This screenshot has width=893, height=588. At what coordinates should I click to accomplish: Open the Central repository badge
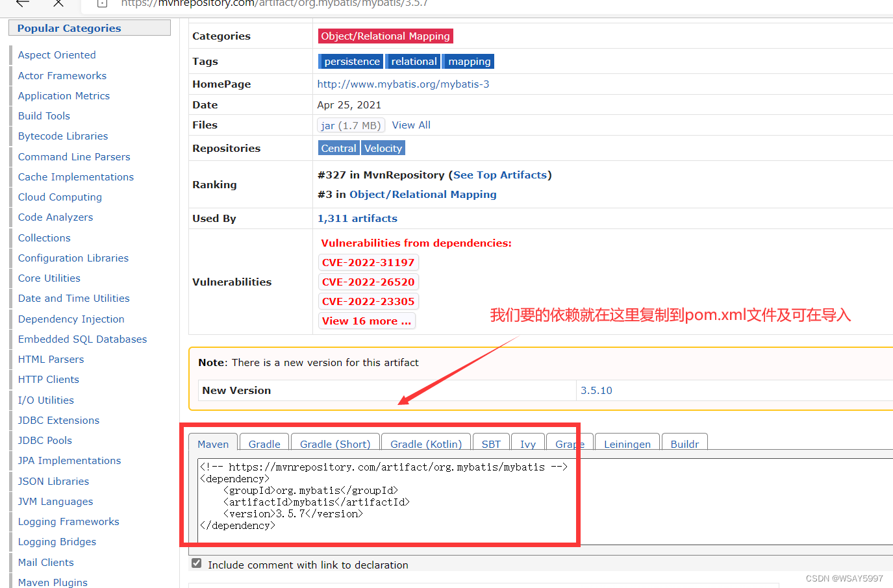click(x=338, y=149)
